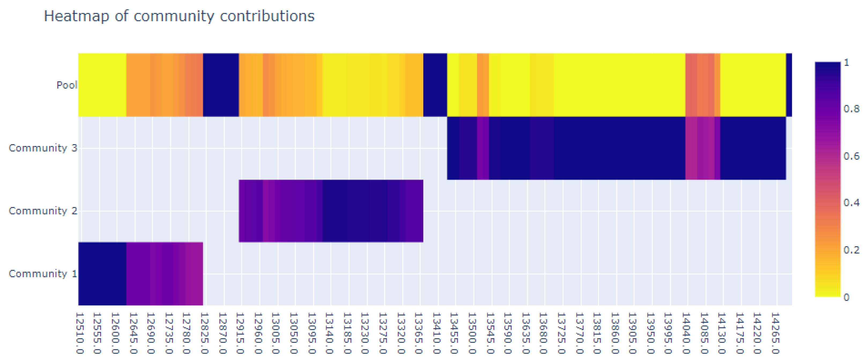Image resolution: width=868 pixels, height=361 pixels.
Task: Click the first dark blue Pool gap cell
Action: pos(221,85)
